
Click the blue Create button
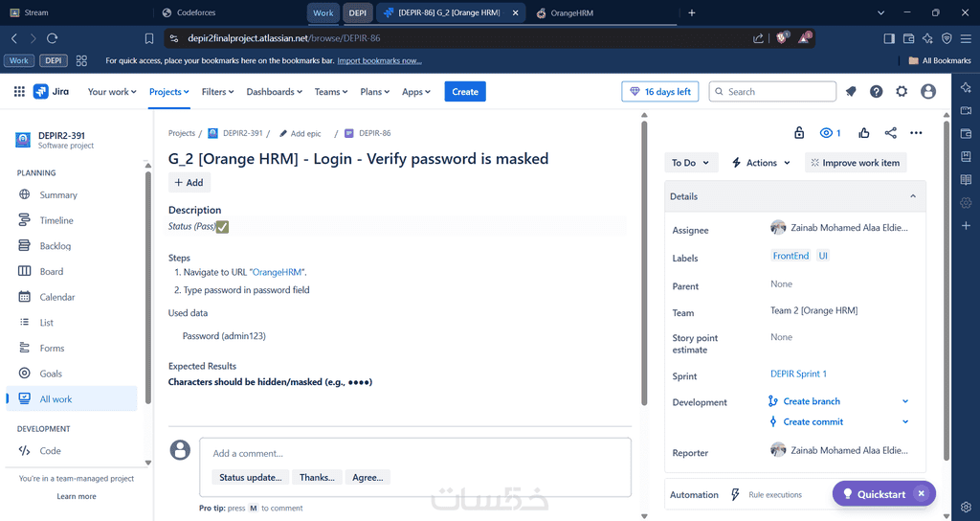[x=465, y=91]
